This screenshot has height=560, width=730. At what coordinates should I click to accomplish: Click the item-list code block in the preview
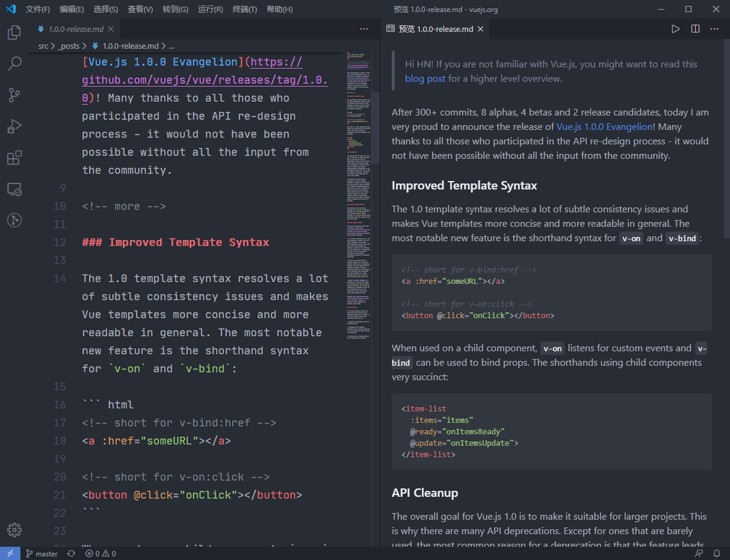point(552,431)
